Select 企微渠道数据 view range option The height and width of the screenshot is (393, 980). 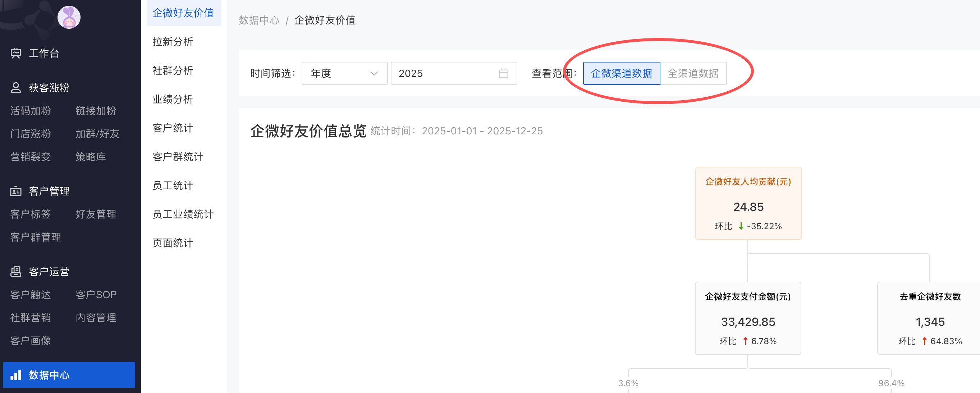621,73
